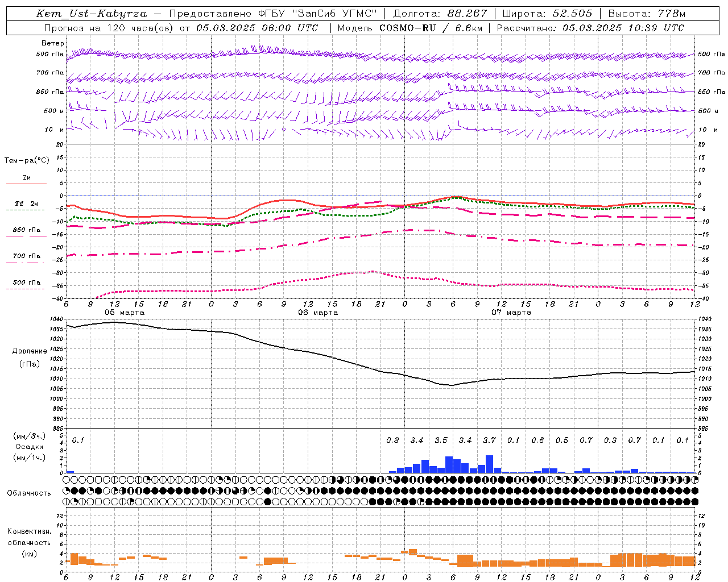Click the 3-hour precipitation value 0.5

(x=562, y=440)
